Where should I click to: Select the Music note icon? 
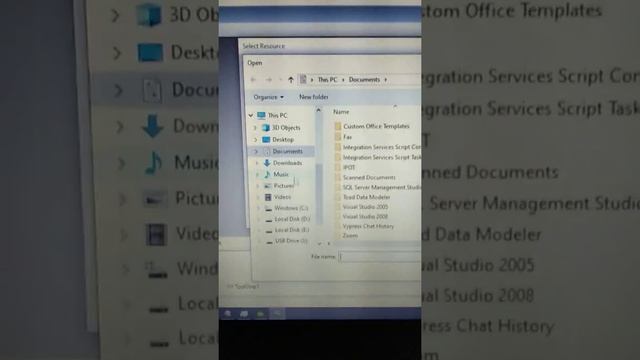point(267,174)
